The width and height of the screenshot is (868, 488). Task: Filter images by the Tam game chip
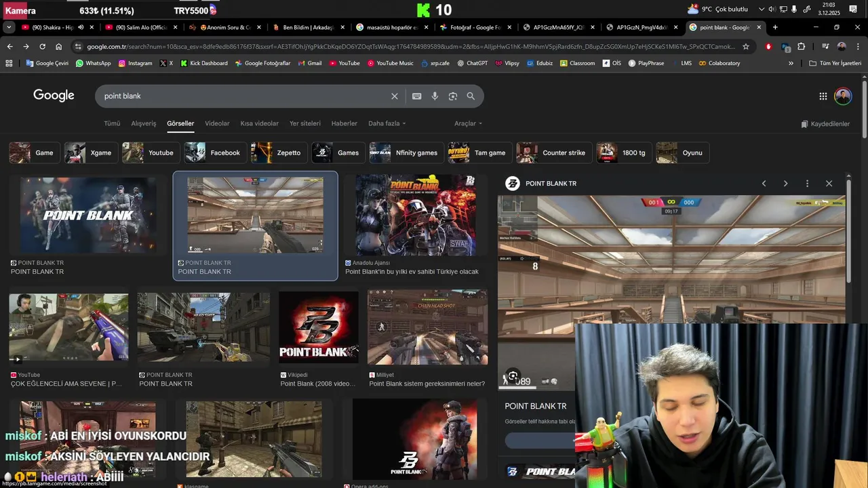480,152
